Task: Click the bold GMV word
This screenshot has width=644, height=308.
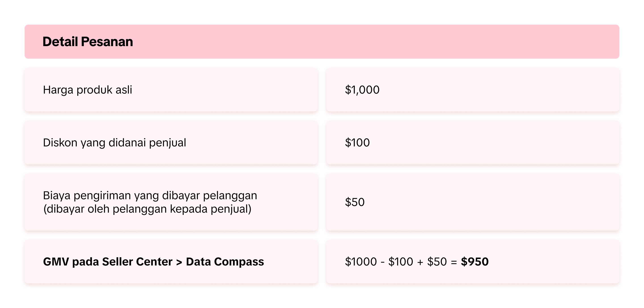Action: [x=56, y=262]
